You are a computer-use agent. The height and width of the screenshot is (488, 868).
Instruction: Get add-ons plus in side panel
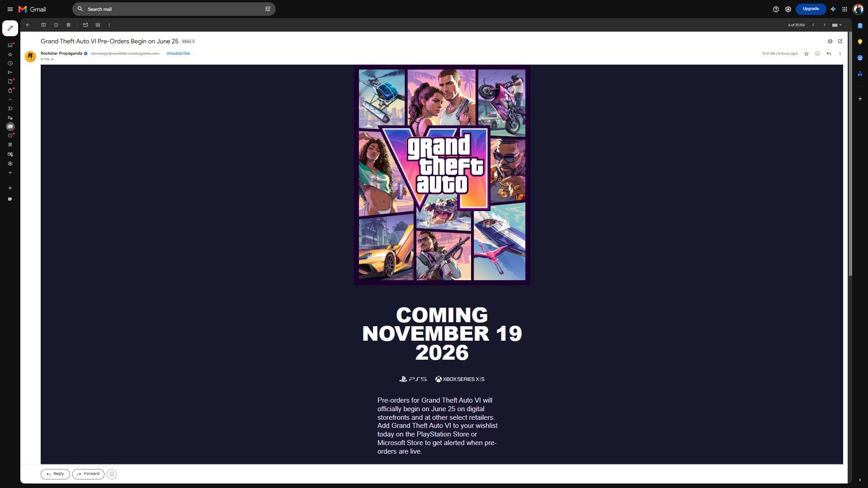(x=860, y=99)
